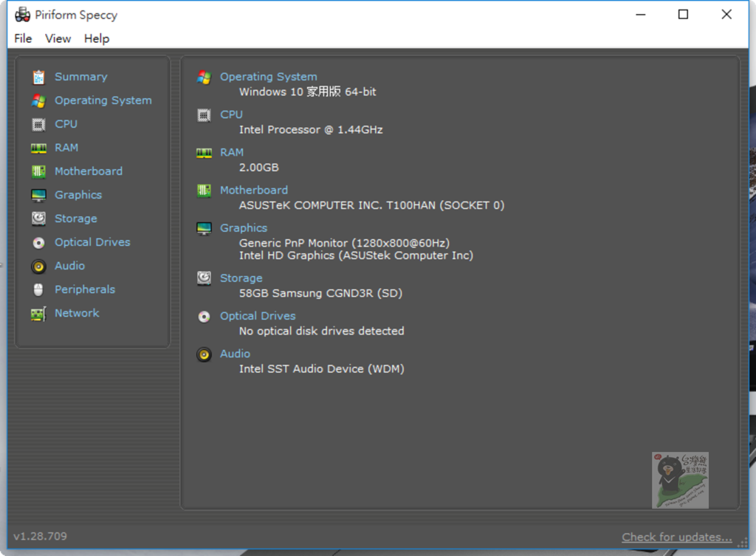Select RAM section in the sidebar
Screen dimensions: 756x556
(66, 148)
